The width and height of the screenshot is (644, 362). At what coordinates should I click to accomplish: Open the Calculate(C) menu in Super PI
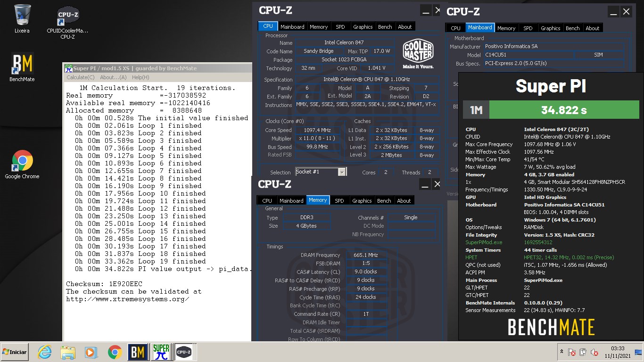pos(80,77)
